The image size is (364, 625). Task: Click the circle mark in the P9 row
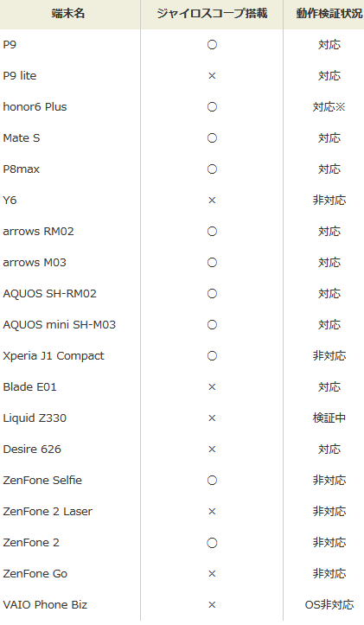(x=212, y=45)
